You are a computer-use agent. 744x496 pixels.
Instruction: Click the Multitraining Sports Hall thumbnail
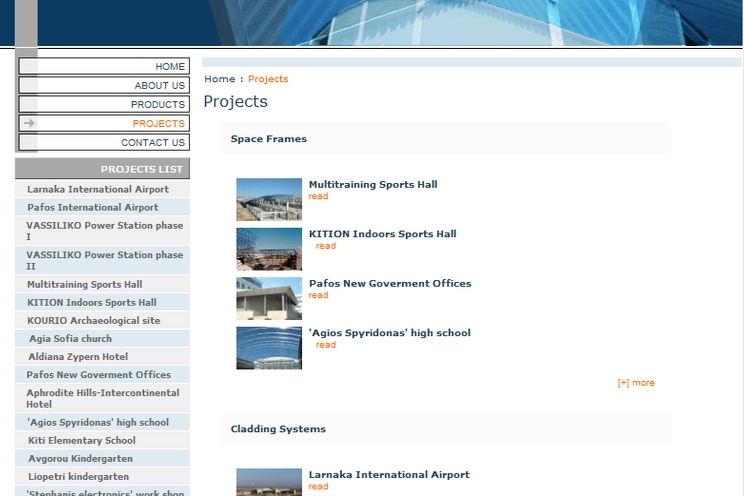(x=269, y=199)
